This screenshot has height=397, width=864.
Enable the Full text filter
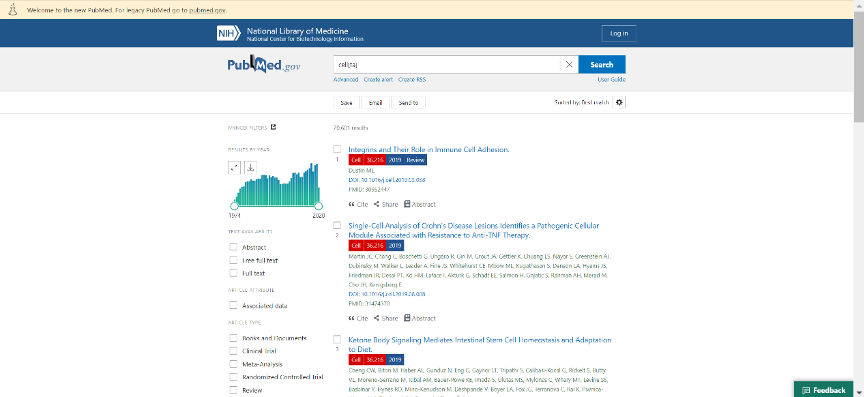(233, 273)
